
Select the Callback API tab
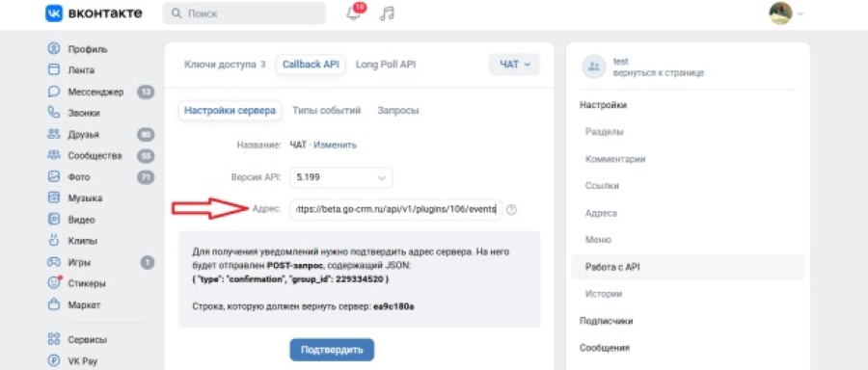[x=311, y=65]
